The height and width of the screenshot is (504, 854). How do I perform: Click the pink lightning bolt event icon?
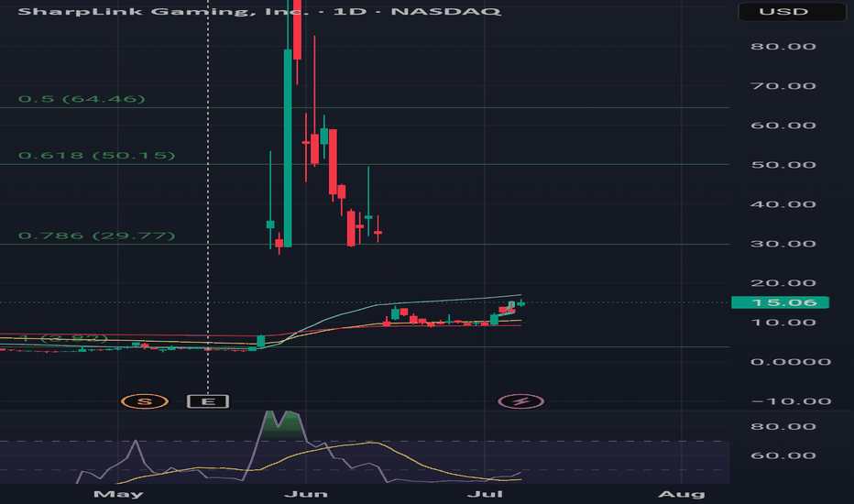[x=521, y=401]
